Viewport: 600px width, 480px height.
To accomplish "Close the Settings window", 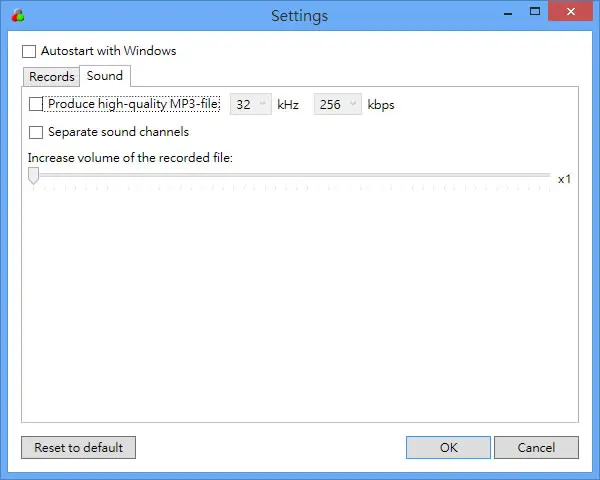I will [571, 11].
